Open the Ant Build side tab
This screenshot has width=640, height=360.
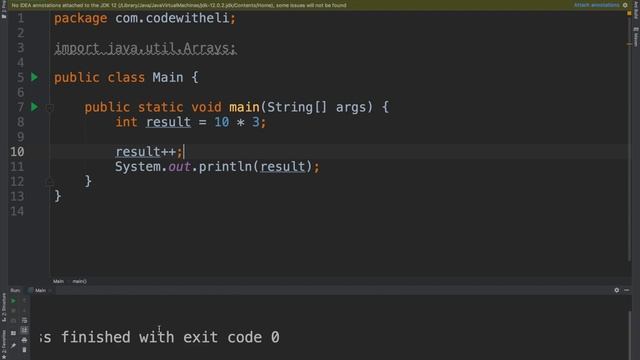[636, 10]
